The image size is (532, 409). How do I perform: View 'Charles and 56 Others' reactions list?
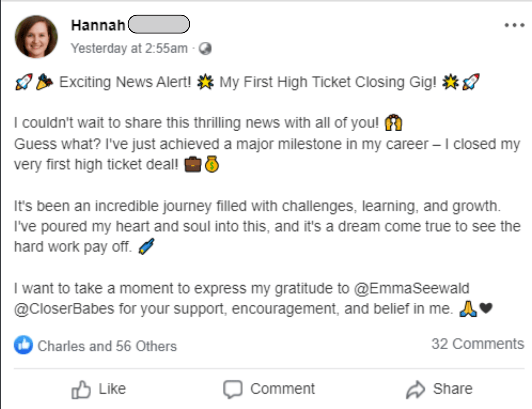pos(107,346)
